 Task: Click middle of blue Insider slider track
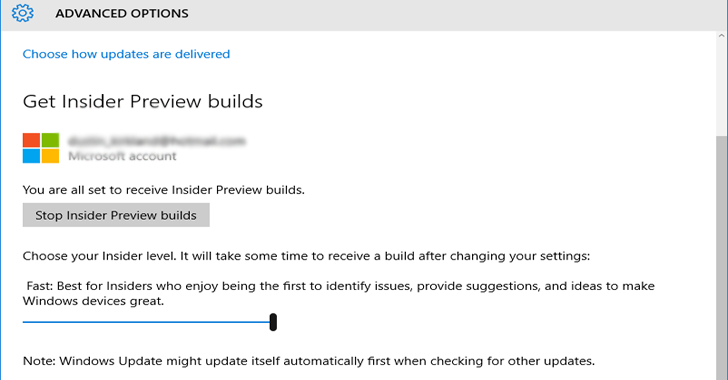[x=146, y=322]
